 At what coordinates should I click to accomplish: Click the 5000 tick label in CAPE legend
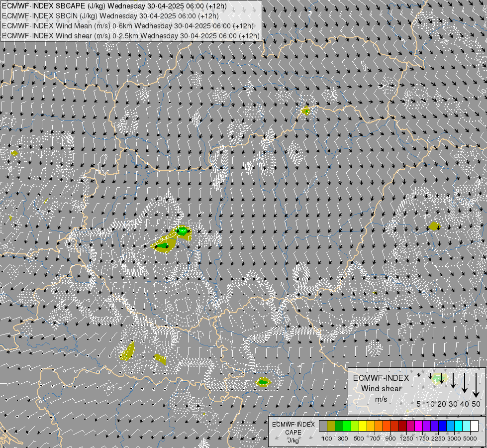pos(470,439)
